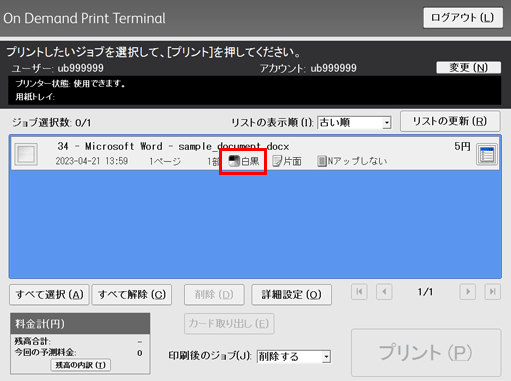
Task: Deselect all with すべて解除 (C)
Action: coord(132,295)
